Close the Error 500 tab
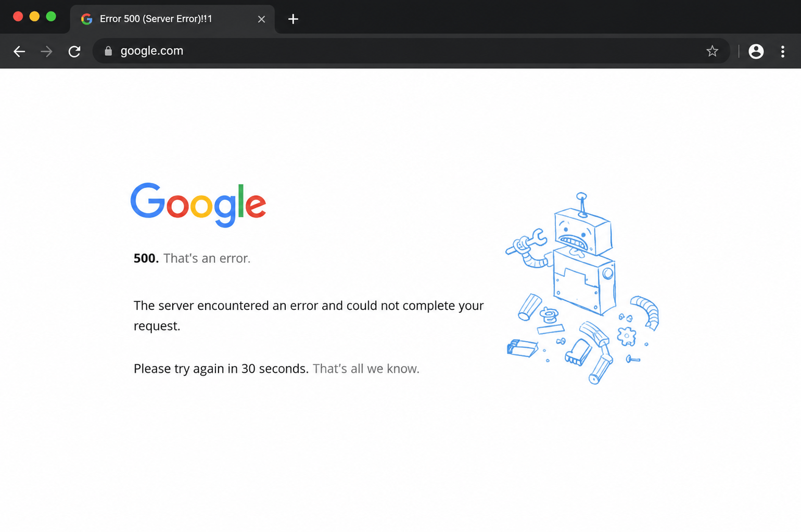Screen dimensions: 801x532 (261, 19)
